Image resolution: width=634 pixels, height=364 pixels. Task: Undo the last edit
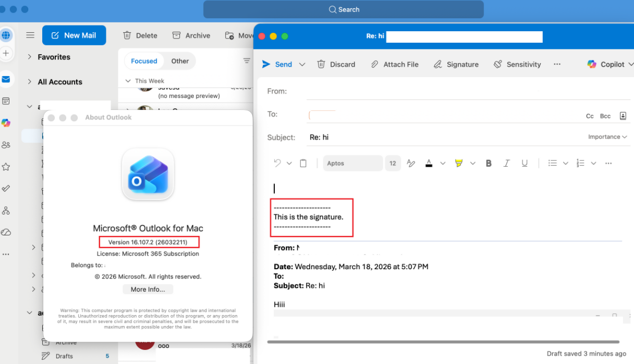pos(277,163)
